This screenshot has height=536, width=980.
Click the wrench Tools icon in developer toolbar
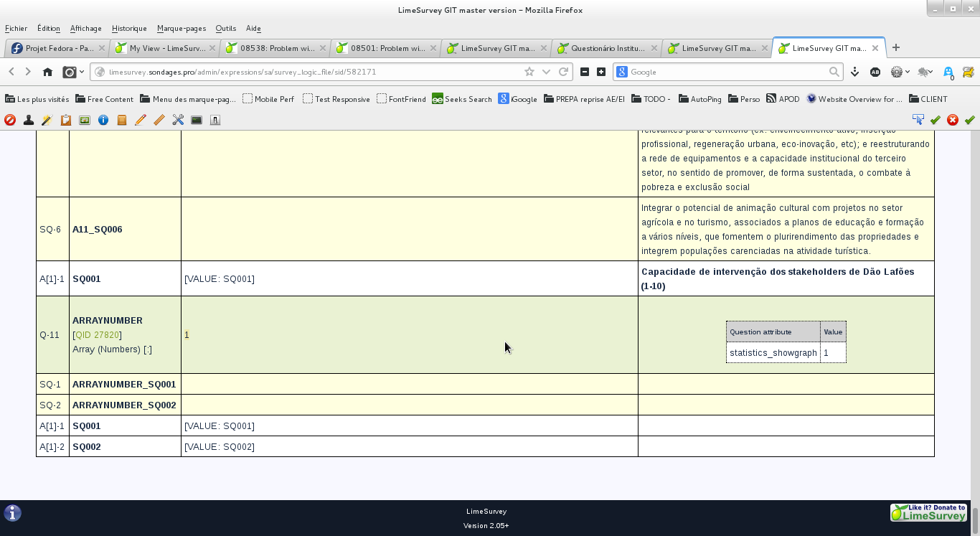coord(178,120)
